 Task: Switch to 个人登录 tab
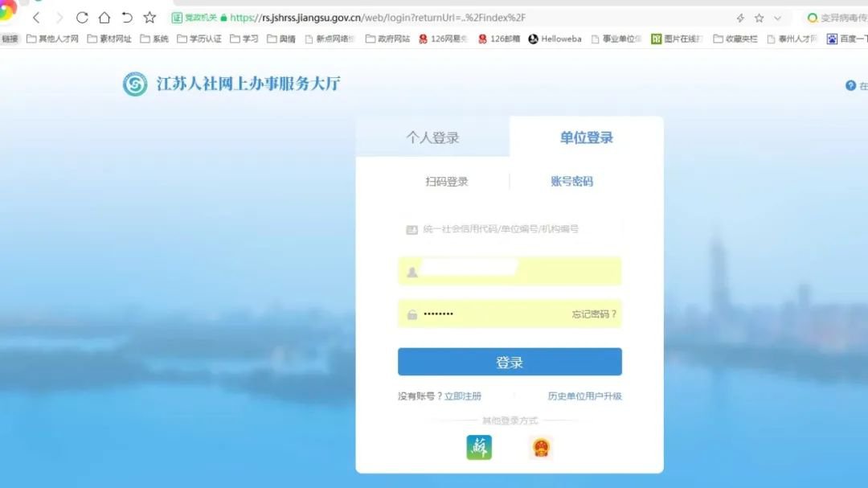[432, 137]
